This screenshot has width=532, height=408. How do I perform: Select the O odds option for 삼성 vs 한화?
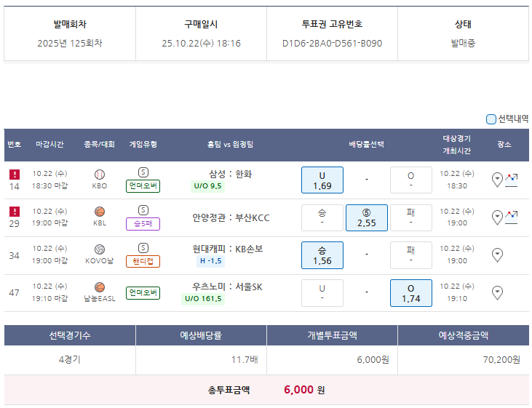(410, 180)
